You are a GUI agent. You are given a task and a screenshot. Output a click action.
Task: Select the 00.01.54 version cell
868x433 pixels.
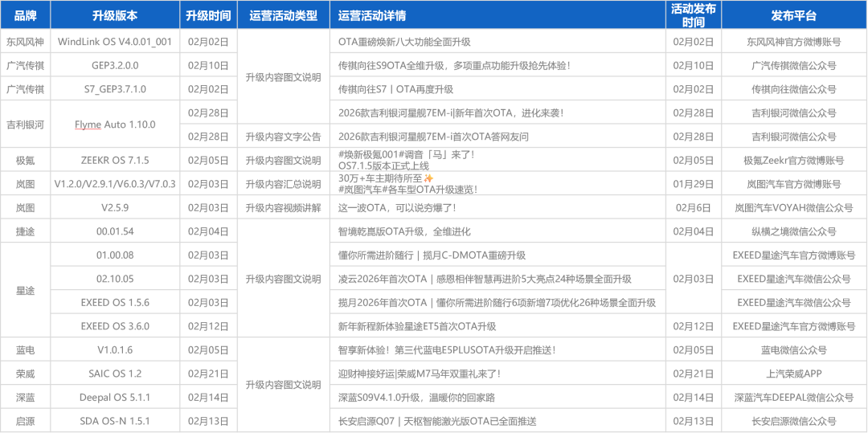[115, 231]
